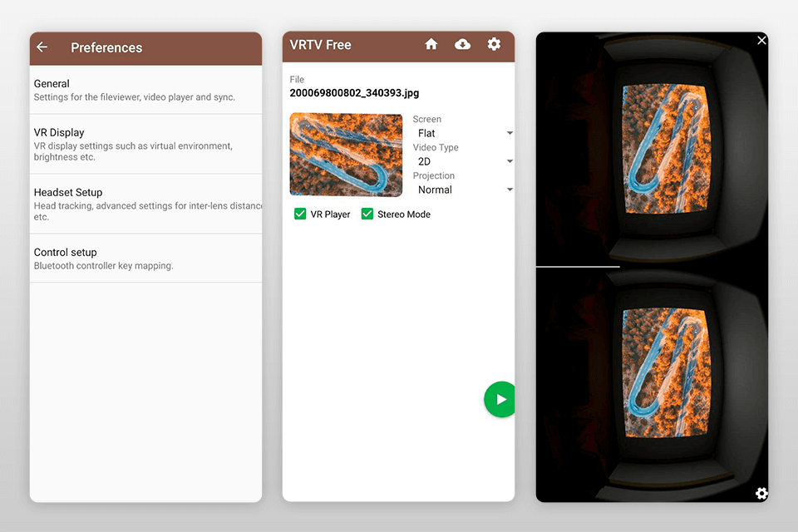Viewport: 798px width, 532px height.
Task: Expand the Video Type dropdown showing 2D
Action: pyautogui.click(x=464, y=161)
